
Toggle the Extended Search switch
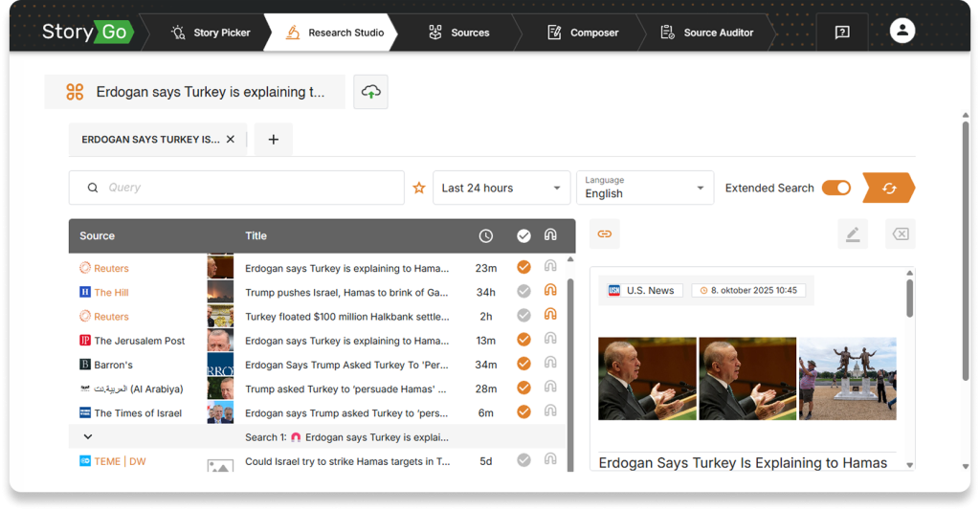coord(835,188)
